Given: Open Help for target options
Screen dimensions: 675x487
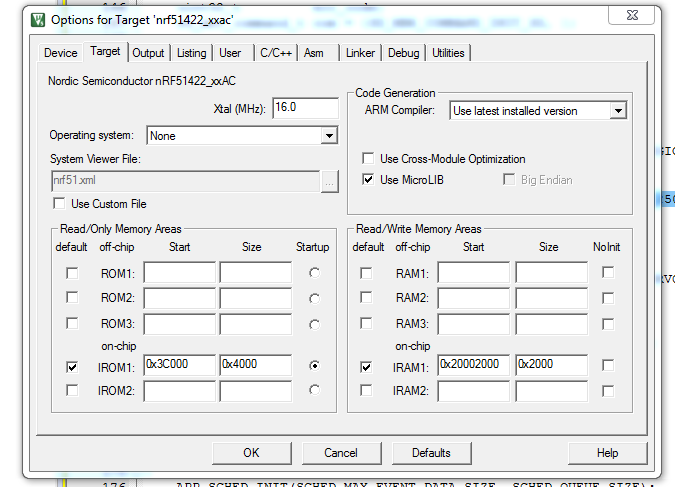Looking at the screenshot, I should point(607,453).
